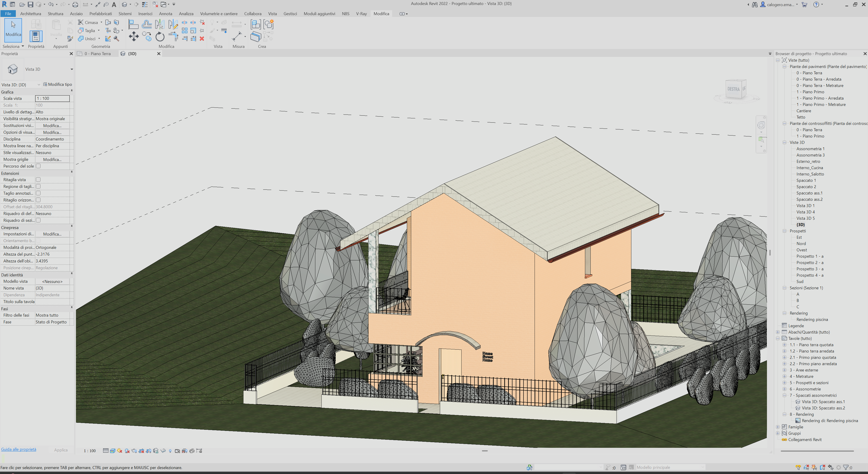
Task: Open the Vista 3D type selector dropdown
Action: point(71,69)
